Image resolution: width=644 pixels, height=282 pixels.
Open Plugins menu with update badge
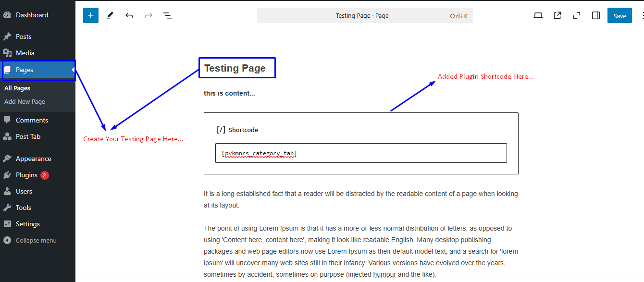(37, 175)
